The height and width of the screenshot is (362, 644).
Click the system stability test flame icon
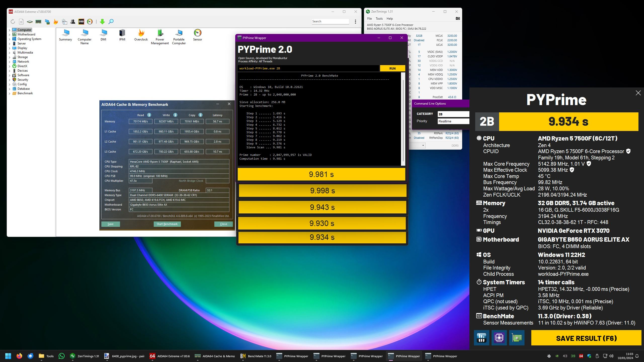pyautogui.click(x=56, y=22)
